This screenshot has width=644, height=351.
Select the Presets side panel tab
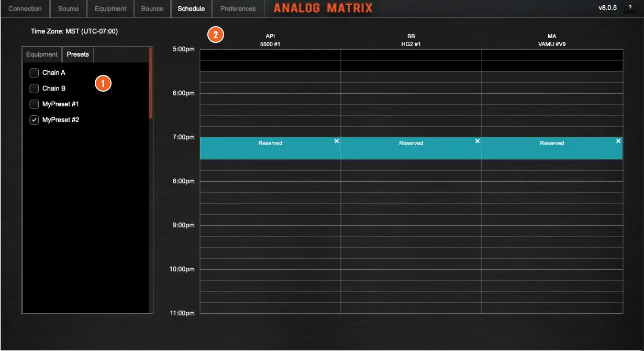tap(78, 54)
